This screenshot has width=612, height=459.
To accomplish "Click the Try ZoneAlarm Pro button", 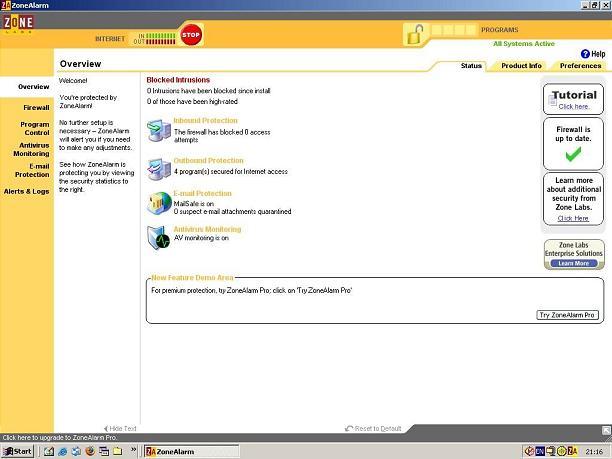I will (x=567, y=315).
